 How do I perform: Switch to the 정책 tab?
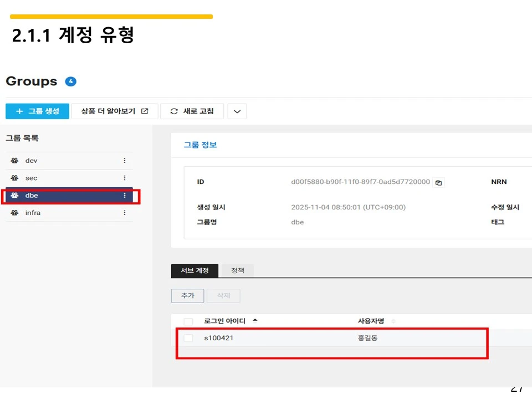[238, 270]
